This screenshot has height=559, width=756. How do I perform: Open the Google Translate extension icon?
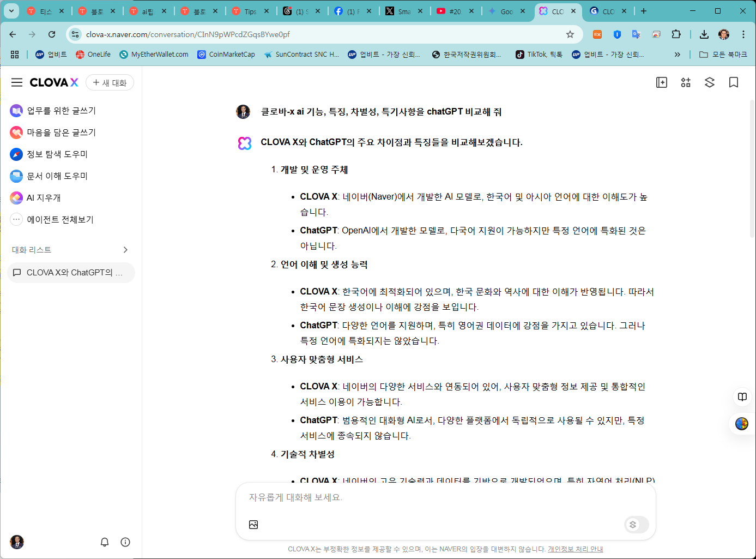click(636, 34)
